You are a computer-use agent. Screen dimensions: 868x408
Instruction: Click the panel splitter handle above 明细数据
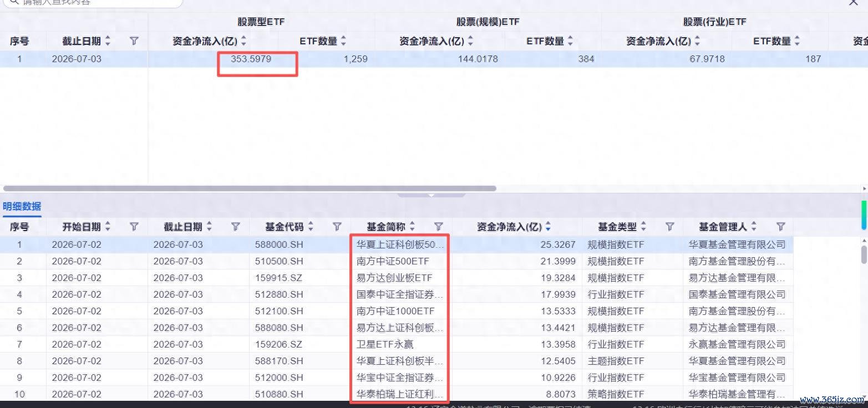point(432,195)
